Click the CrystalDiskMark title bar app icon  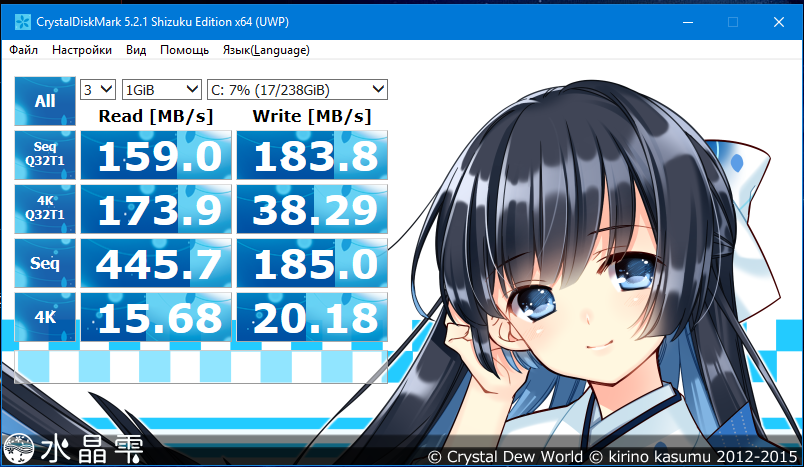pyautogui.click(x=23, y=22)
